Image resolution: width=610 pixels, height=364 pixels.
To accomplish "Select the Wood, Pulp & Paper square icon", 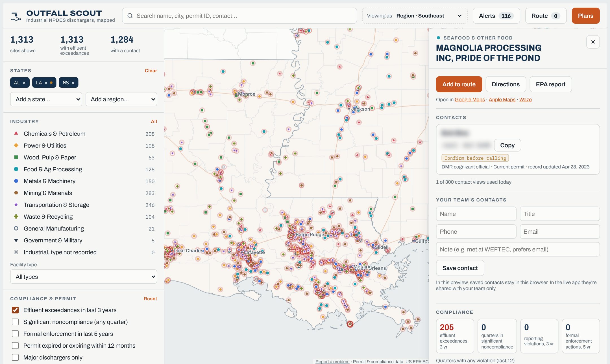I will coord(16,157).
